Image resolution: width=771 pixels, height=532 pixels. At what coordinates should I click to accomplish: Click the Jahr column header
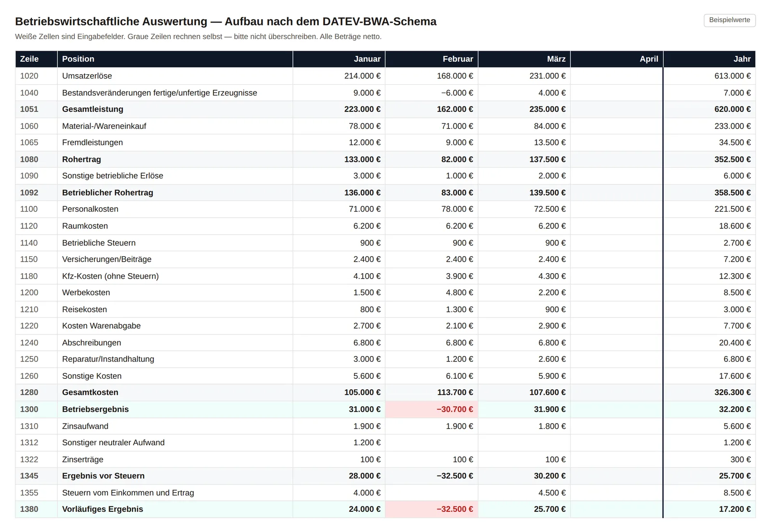pos(709,59)
